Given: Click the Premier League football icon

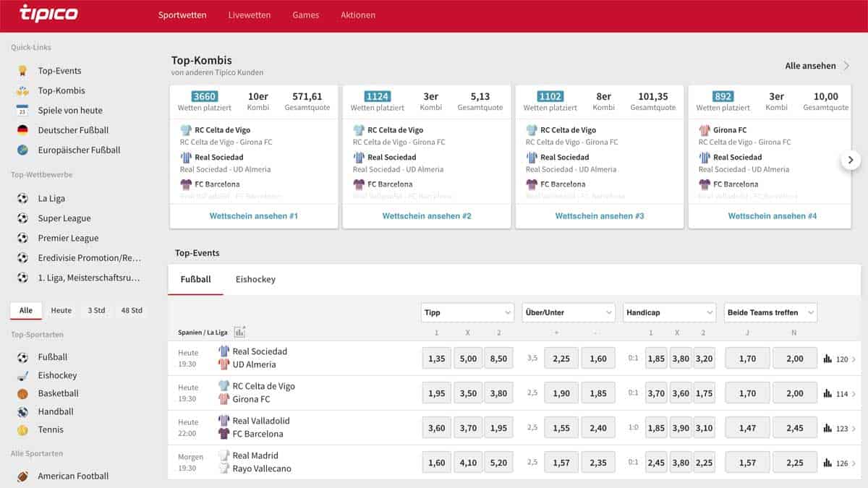Looking at the screenshot, I should pos(22,238).
